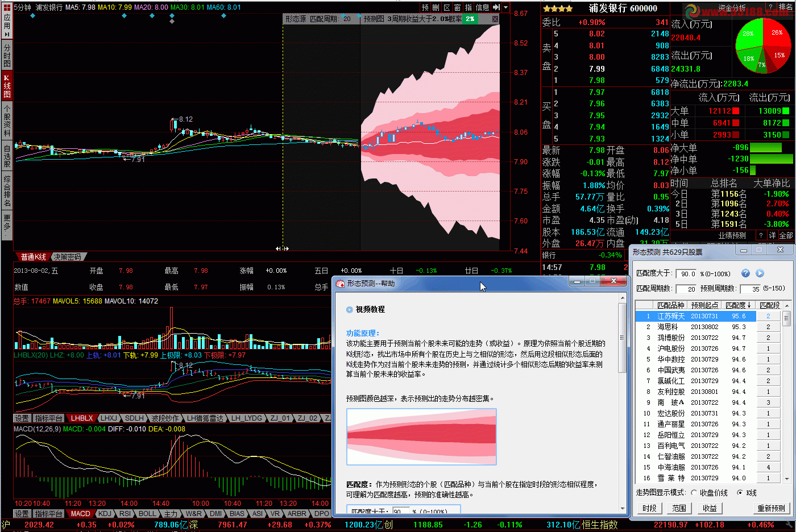Select the KDJ indicator tab

pos(105,513)
